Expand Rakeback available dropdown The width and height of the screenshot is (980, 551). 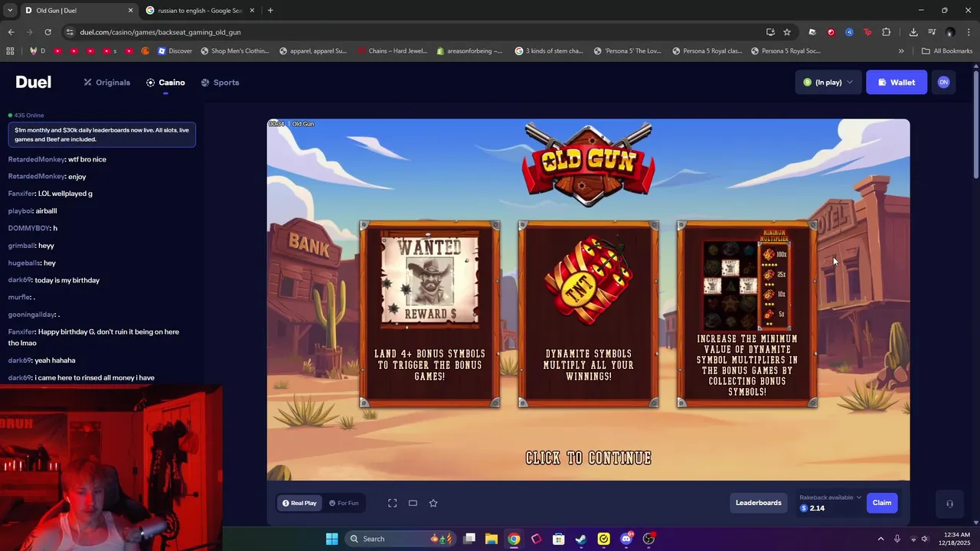pyautogui.click(x=831, y=497)
